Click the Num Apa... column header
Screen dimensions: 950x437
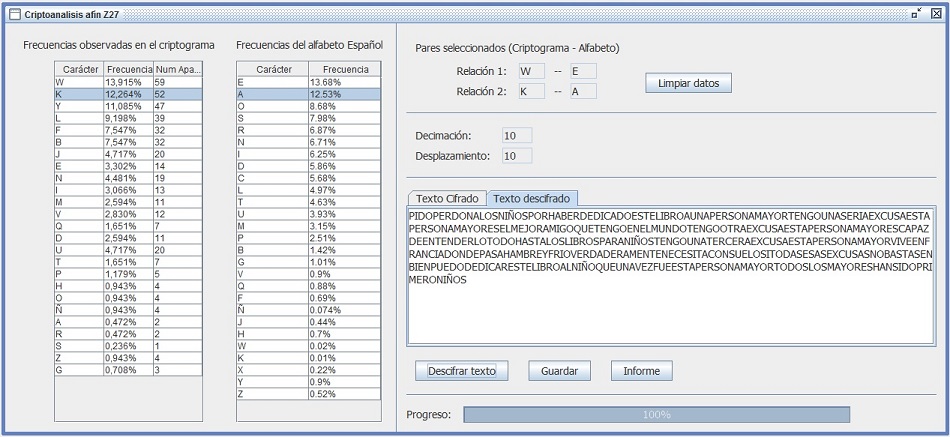tap(178, 69)
